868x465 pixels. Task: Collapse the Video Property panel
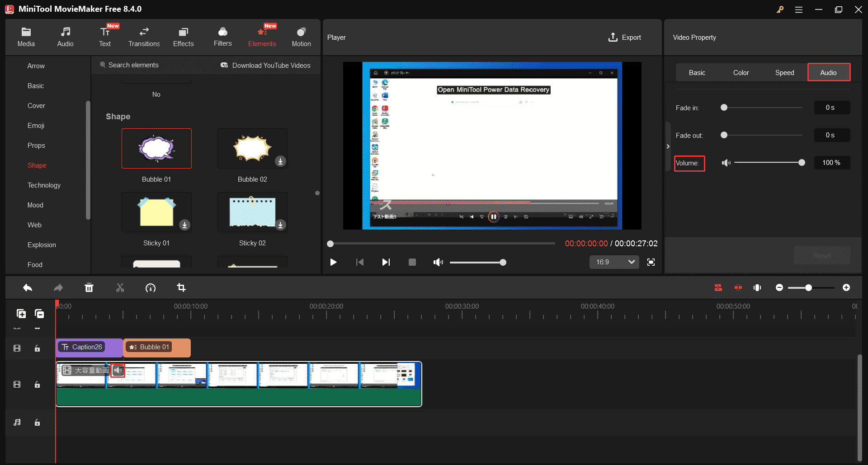pyautogui.click(x=668, y=146)
